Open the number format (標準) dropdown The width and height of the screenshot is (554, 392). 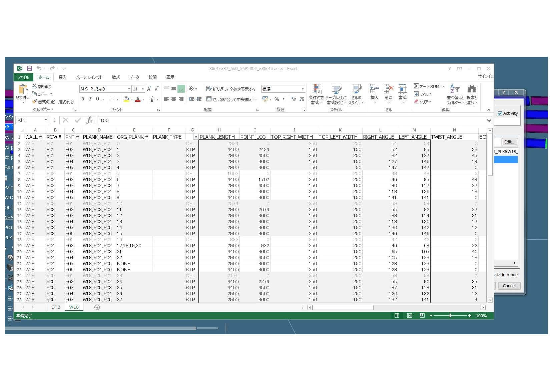coord(303,89)
